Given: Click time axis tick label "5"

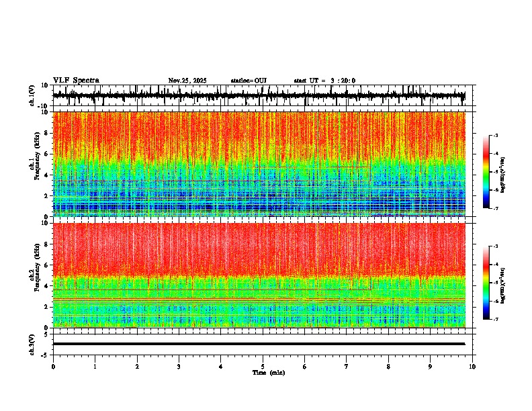Looking at the screenshot, I should pos(263,367).
